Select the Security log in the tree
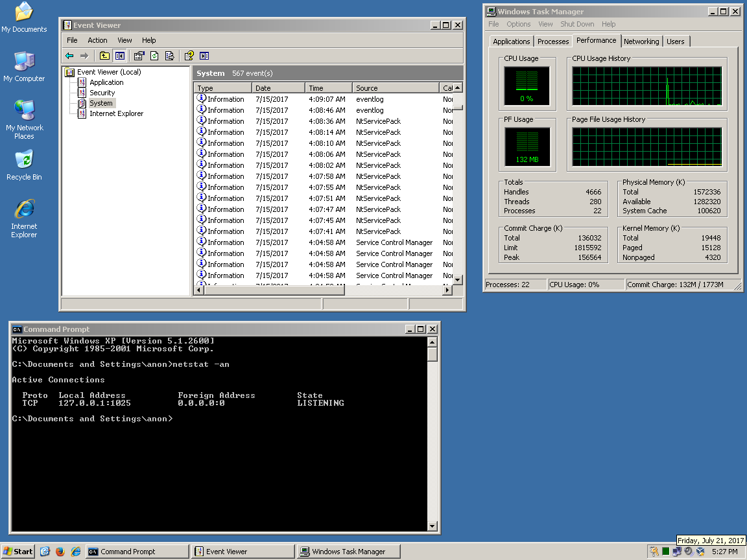The image size is (747, 560). 102,93
